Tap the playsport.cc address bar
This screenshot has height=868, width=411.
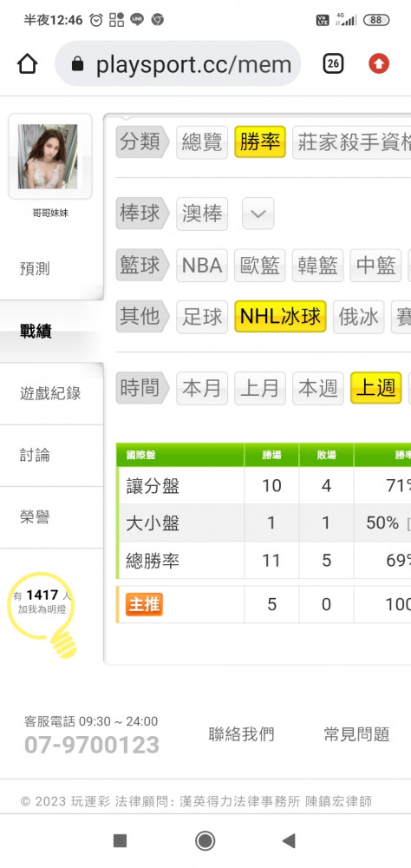178,64
